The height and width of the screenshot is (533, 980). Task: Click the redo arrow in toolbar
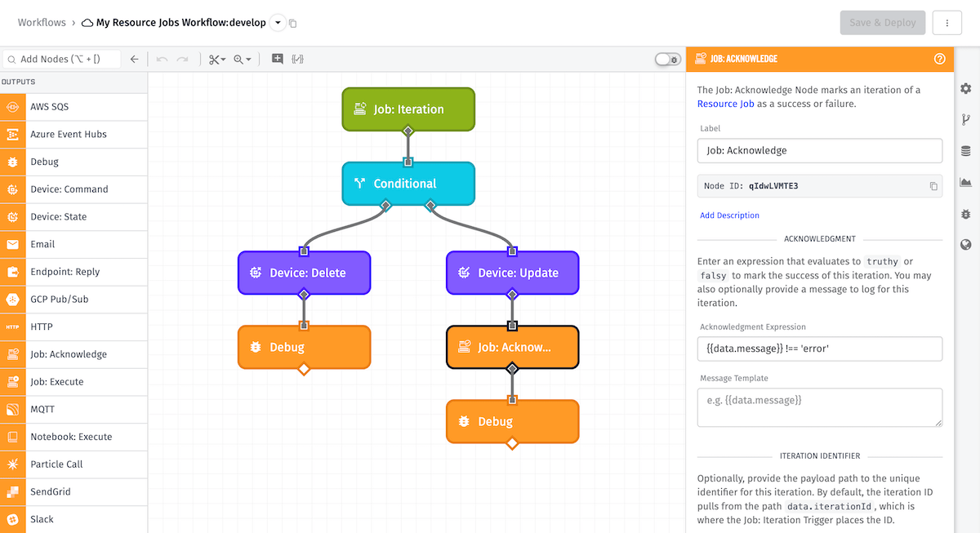183,59
